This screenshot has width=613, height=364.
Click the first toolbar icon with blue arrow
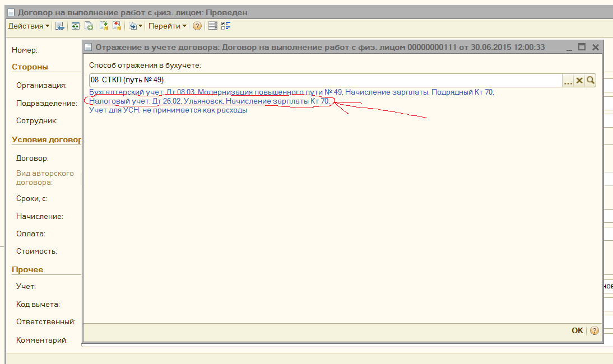pos(60,26)
